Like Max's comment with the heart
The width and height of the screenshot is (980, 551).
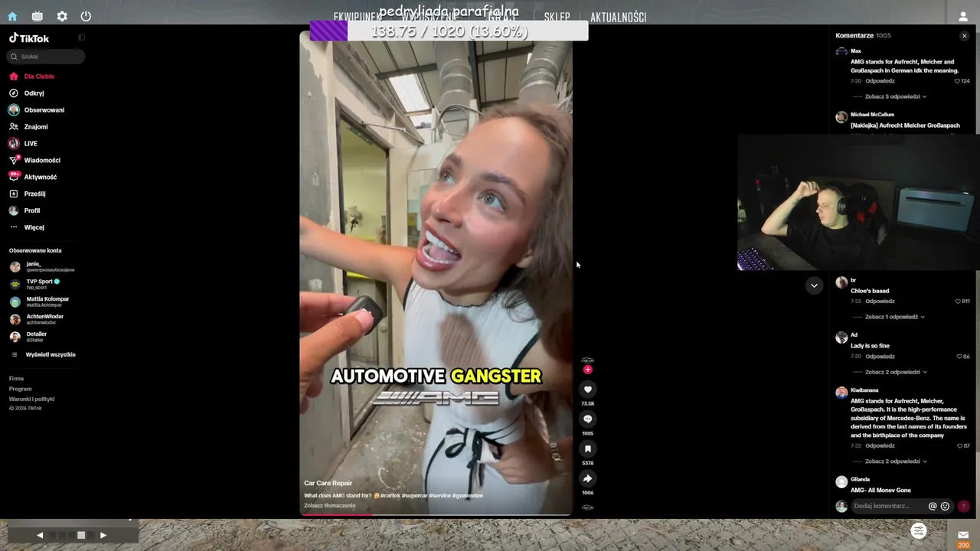957,81
